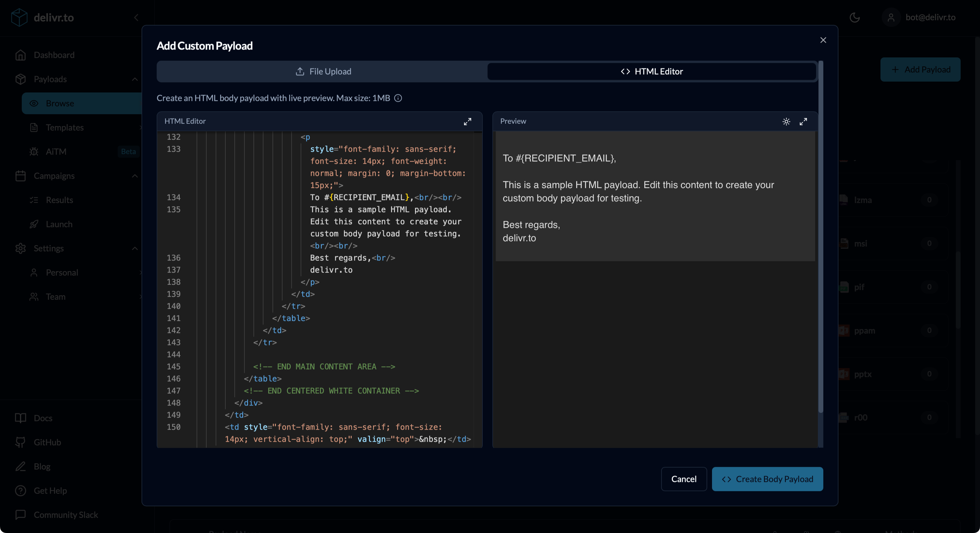
Task: Click the Create Body Payload button
Action: [767, 479]
